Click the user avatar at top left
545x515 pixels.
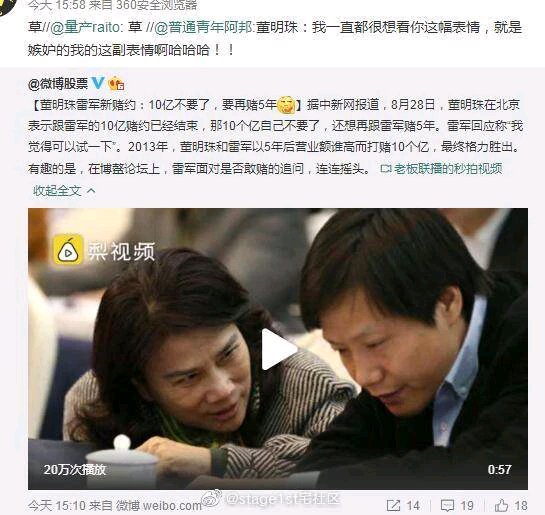pyautogui.click(x=8, y=6)
